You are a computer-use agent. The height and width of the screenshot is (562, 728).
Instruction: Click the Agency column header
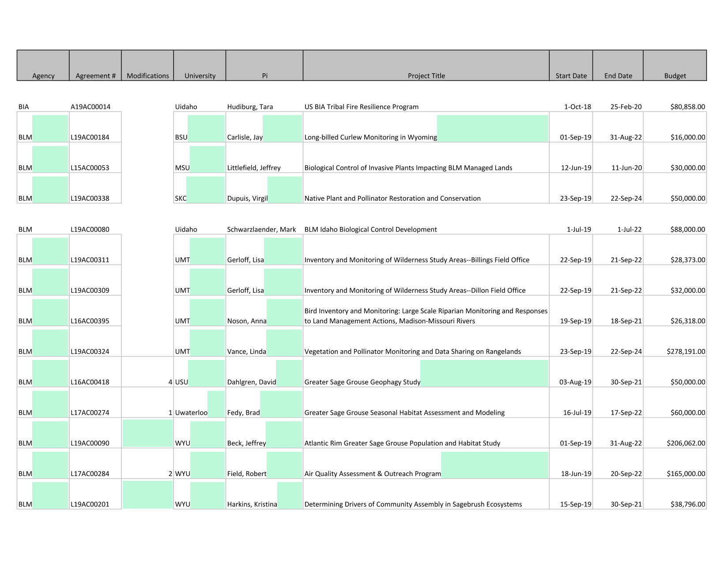pos(43,65)
